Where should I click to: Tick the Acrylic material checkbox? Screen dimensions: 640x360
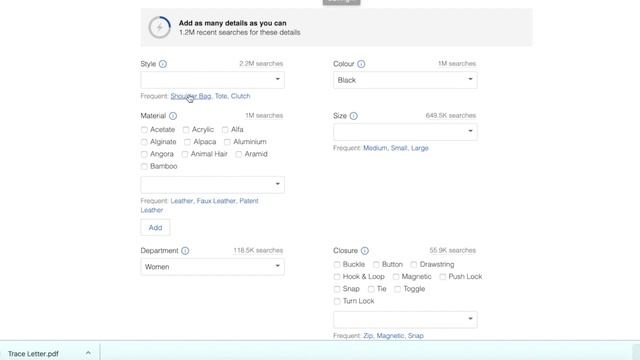pyautogui.click(x=186, y=130)
